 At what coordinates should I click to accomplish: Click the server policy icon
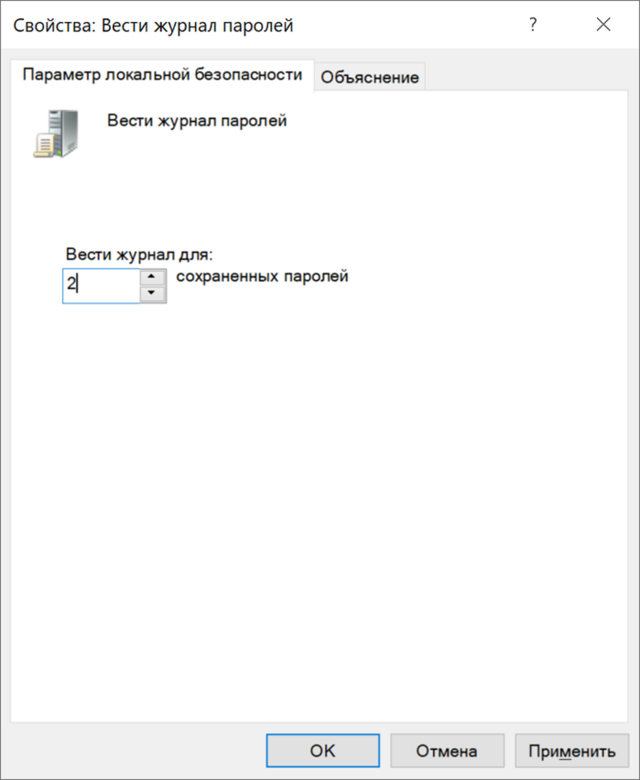54,133
